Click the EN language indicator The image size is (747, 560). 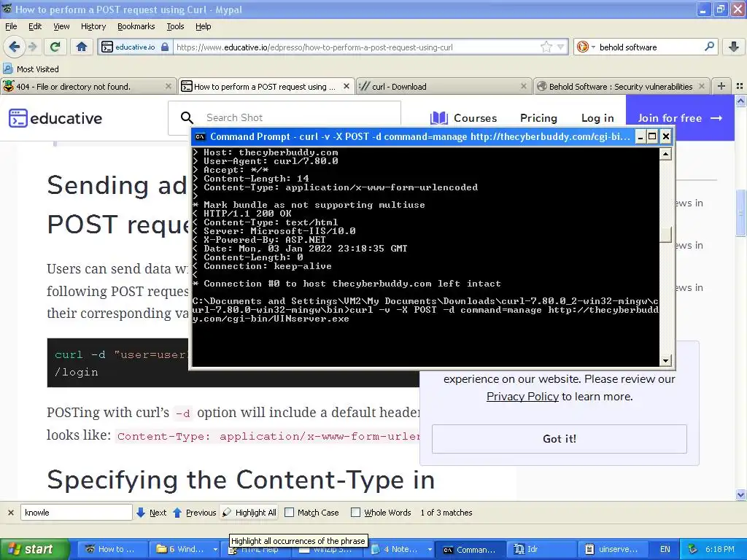coord(665,550)
